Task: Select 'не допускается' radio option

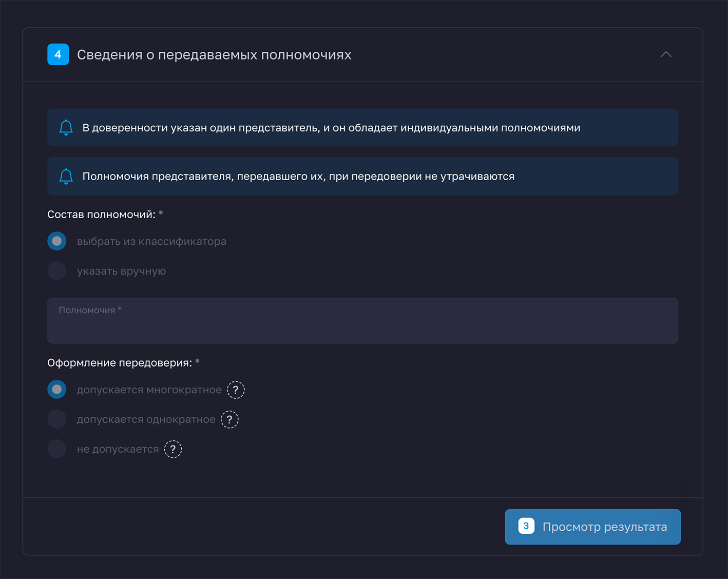Action: pos(57,449)
